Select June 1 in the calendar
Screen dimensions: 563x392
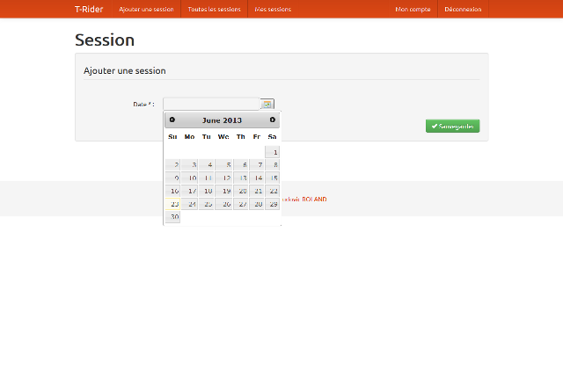(273, 152)
